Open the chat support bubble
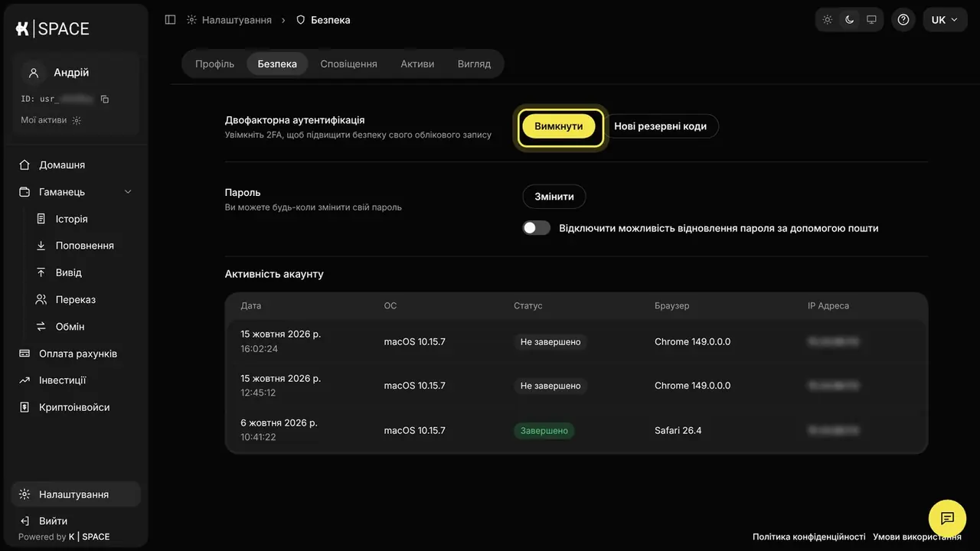The height and width of the screenshot is (551, 980). 947,518
